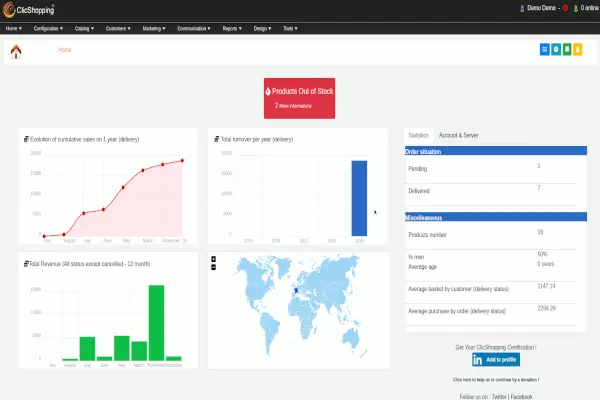The width and height of the screenshot is (600, 400).
Task: Click the teal square shortcut icon
Action: pos(555,49)
